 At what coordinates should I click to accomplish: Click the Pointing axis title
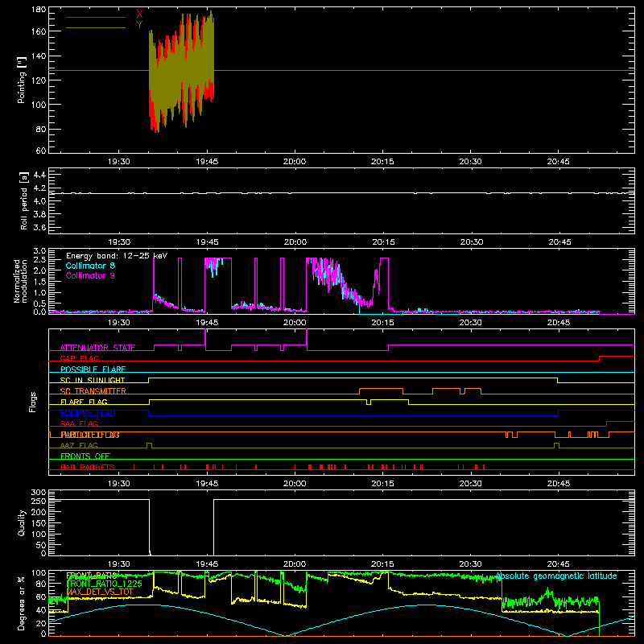click(22, 80)
